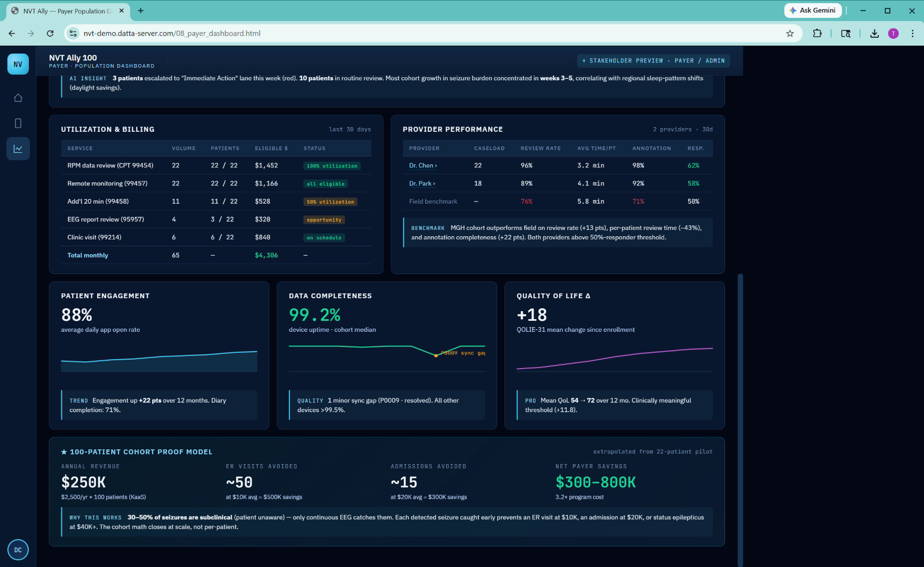The image size is (924, 567).
Task: Click the $300-800K net payer savings
Action: click(595, 482)
